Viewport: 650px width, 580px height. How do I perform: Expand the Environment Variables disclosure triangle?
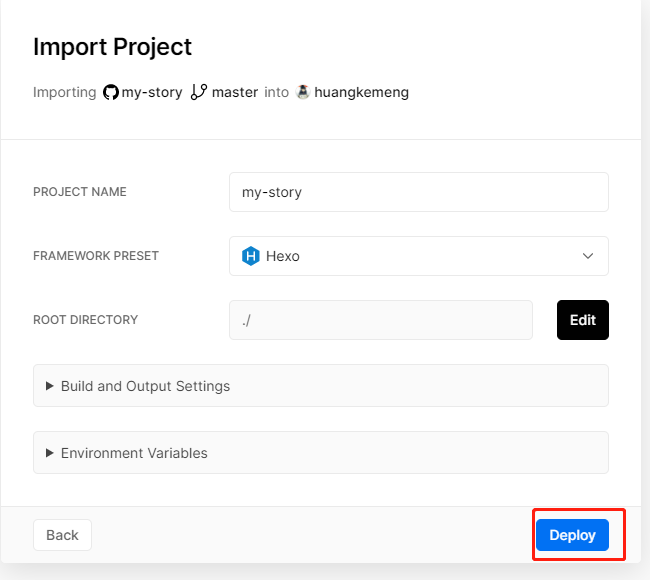[x=50, y=453]
